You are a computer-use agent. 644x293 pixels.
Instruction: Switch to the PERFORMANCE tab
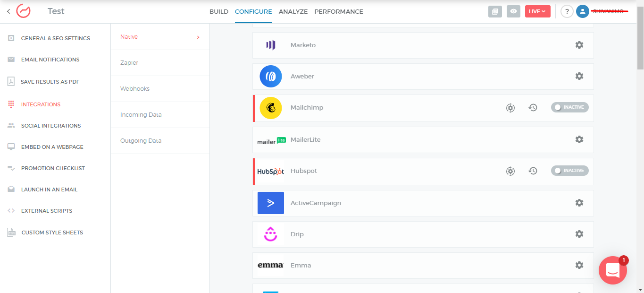tap(339, 11)
